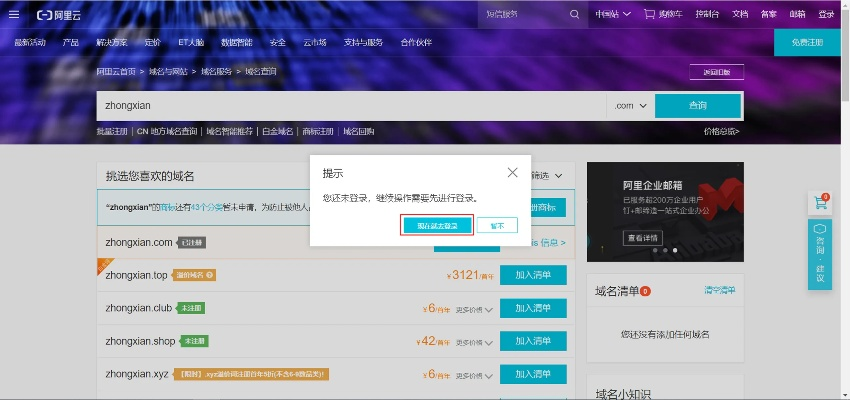Open the 价格总览 link
Screen dimensions: 850x400
[722, 131]
